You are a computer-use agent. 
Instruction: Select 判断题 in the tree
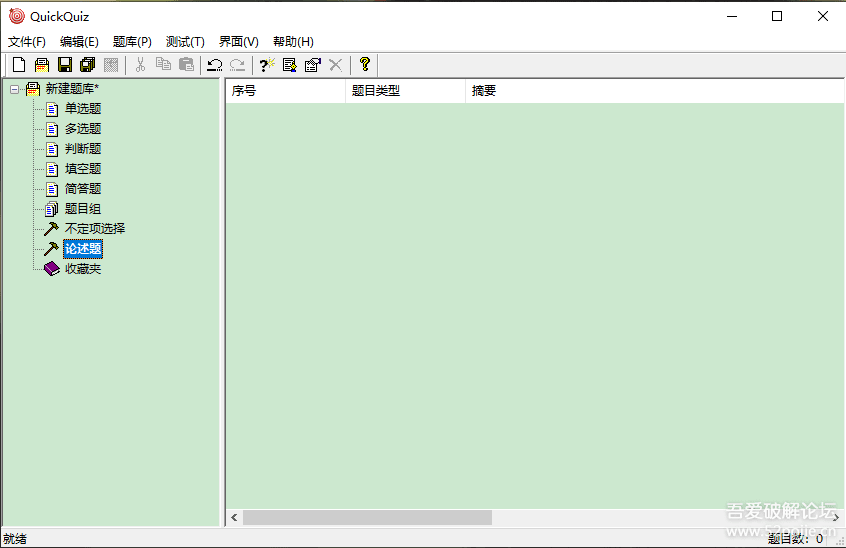(x=83, y=148)
